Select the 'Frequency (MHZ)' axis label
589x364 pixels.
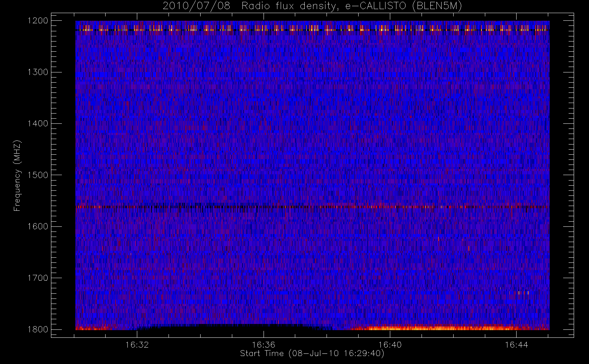pyautogui.click(x=17, y=175)
